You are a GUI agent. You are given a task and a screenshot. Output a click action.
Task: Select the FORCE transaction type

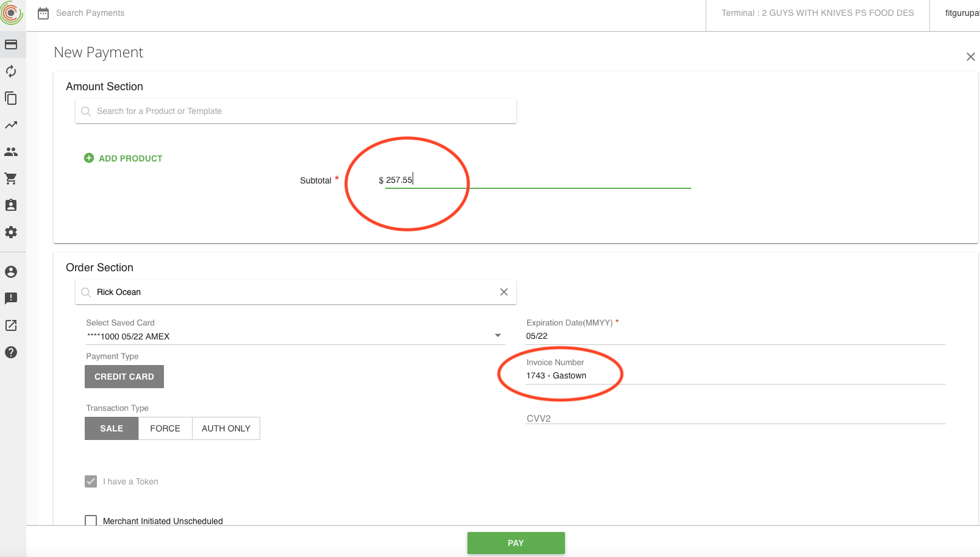tap(165, 428)
